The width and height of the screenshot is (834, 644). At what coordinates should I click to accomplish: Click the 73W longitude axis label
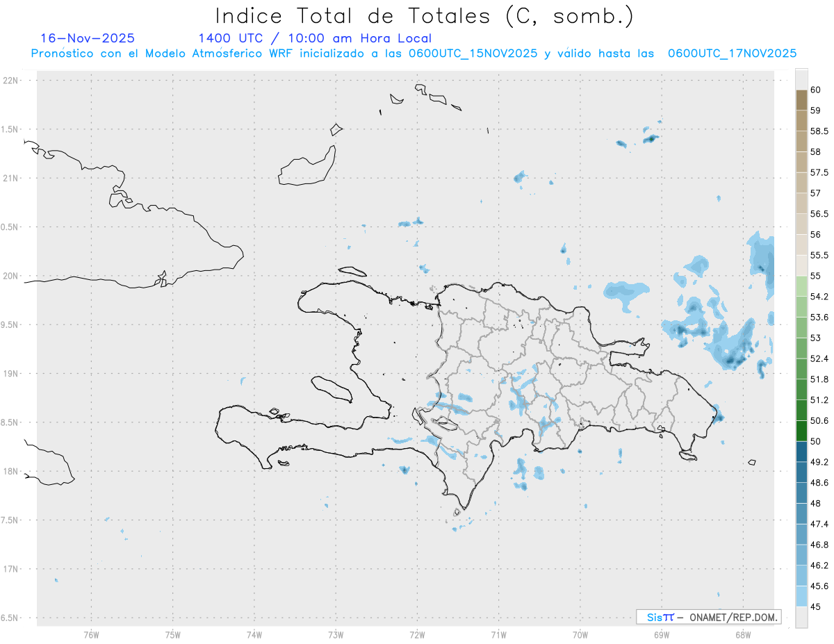pyautogui.click(x=336, y=635)
